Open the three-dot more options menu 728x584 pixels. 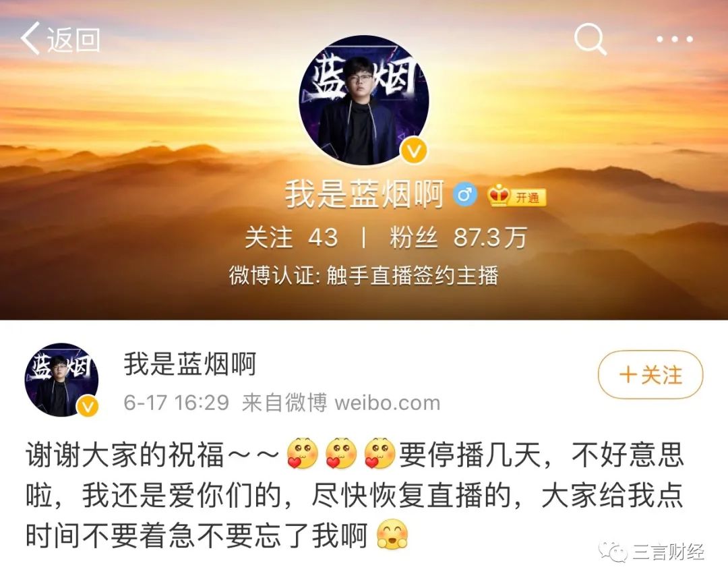click(x=675, y=40)
